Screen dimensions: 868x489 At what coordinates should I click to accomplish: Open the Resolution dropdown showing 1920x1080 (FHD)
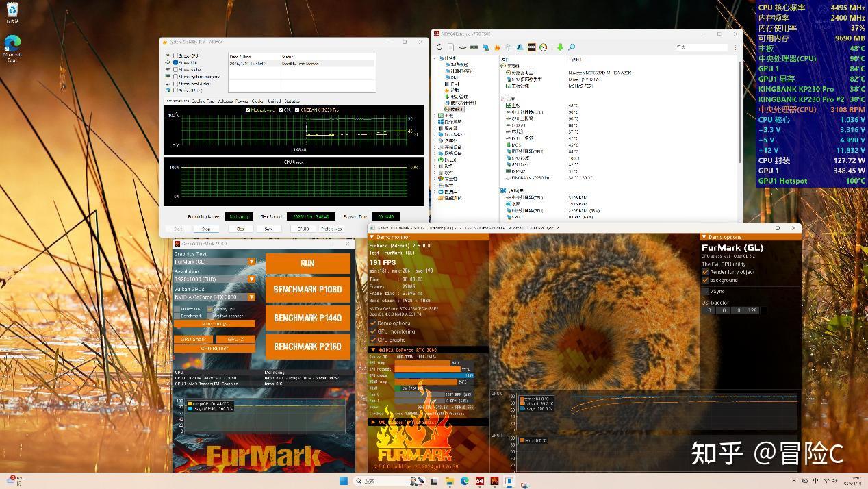tap(215, 279)
